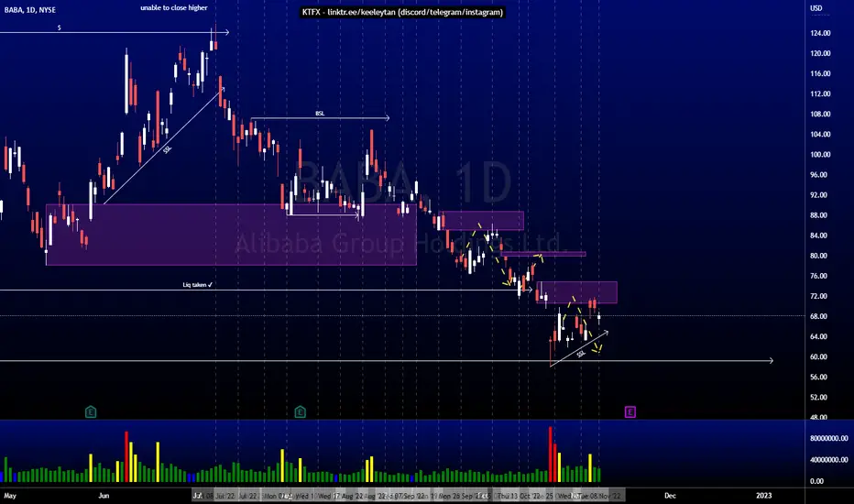This screenshot has width=854, height=504.
Task: Click the highlighted 08 Nov '22 date label
Action: [x=599, y=496]
